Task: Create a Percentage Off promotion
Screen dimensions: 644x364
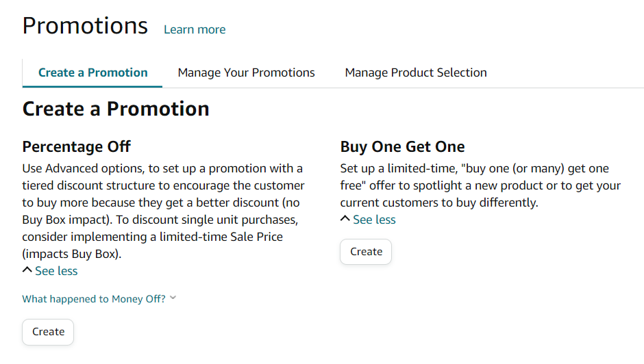Action: coord(48,332)
